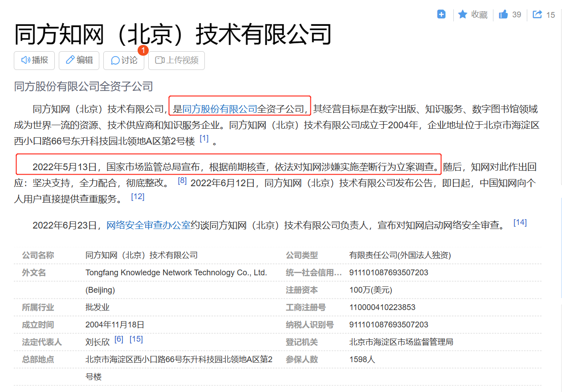This screenshot has height=392, width=562.
Task: Select the 纳税人识别号 label
Action: pos(310,325)
